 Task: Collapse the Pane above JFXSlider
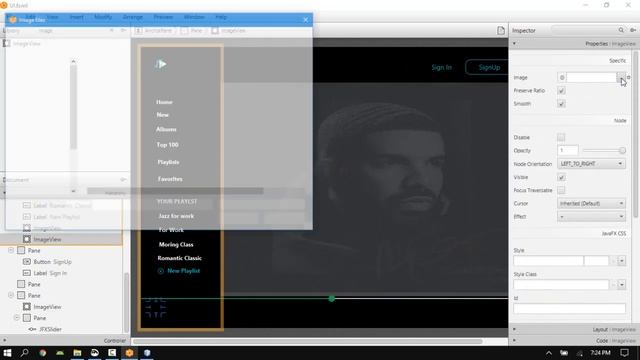click(x=17, y=318)
